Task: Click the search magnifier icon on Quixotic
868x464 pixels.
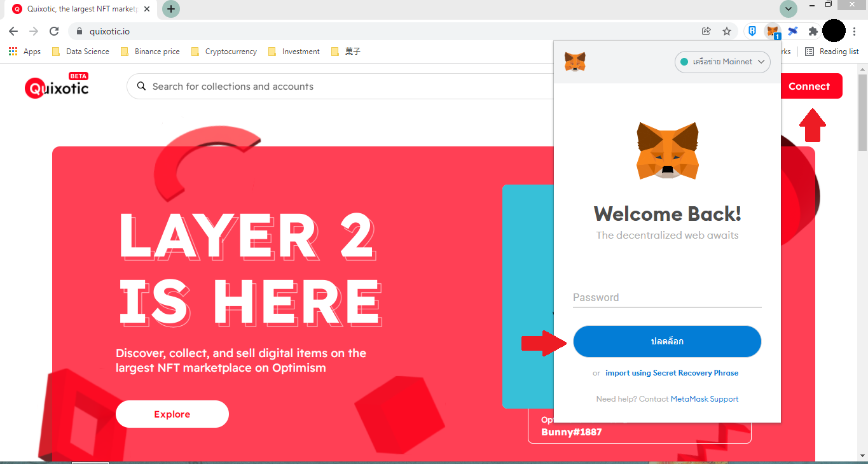Action: click(x=141, y=87)
